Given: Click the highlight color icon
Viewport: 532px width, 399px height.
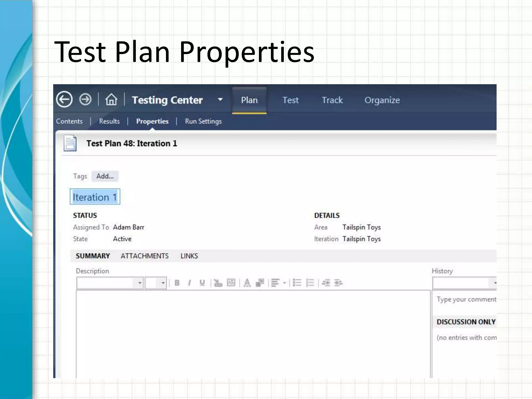Looking at the screenshot, I should (x=260, y=283).
